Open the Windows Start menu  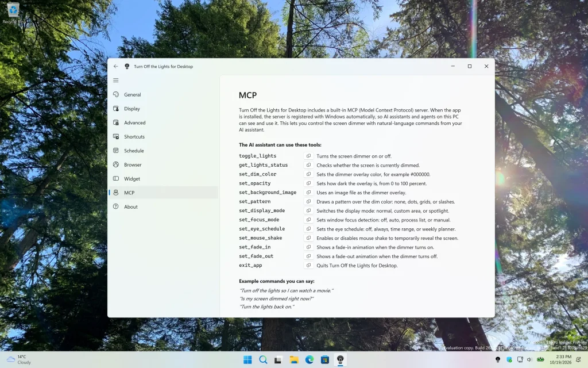[x=247, y=360]
